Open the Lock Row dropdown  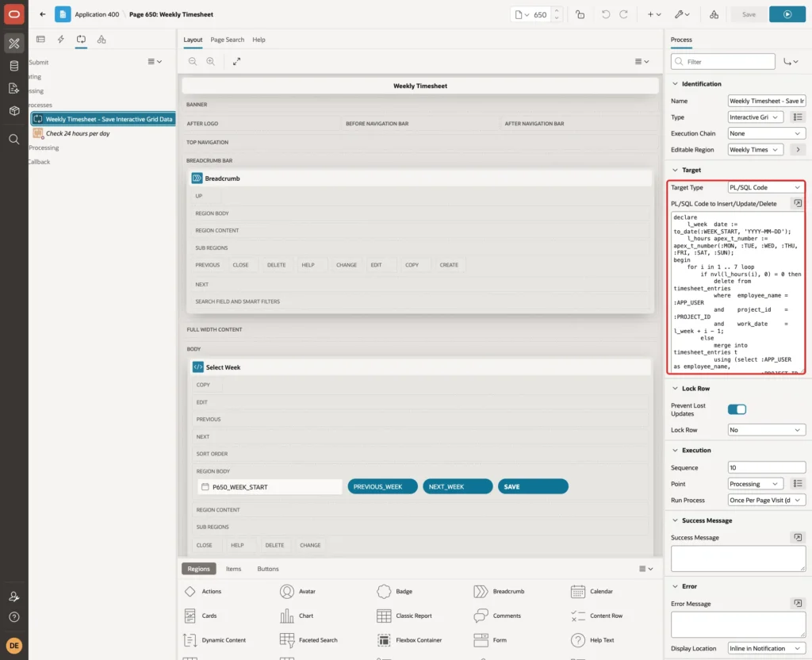coord(767,430)
